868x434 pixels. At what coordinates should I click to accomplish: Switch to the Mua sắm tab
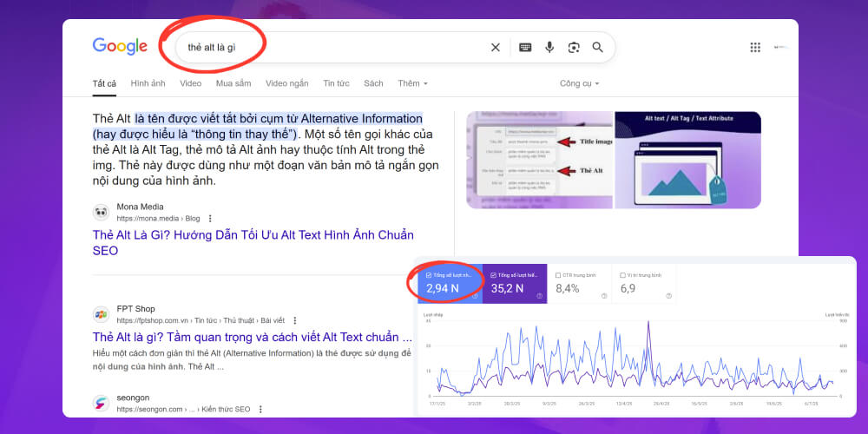pos(233,83)
